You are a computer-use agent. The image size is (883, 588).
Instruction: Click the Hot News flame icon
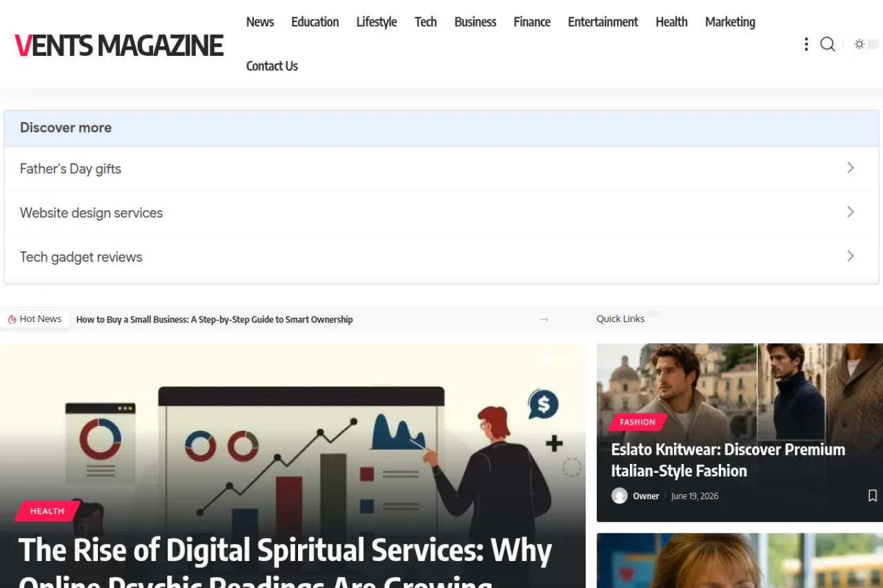coord(12,319)
